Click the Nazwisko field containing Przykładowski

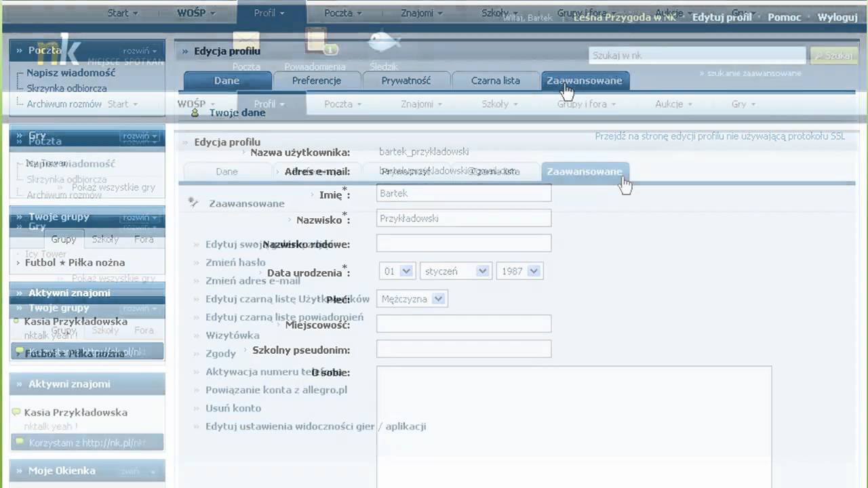pos(464,218)
